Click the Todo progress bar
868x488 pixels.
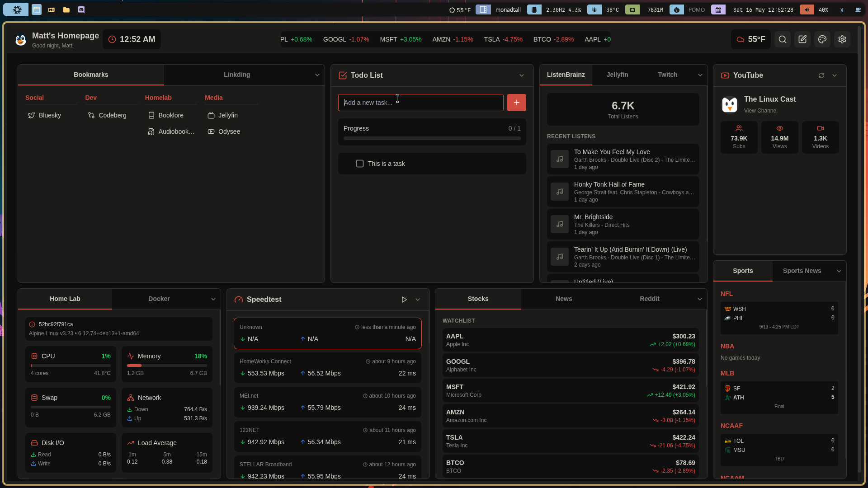[432, 138]
